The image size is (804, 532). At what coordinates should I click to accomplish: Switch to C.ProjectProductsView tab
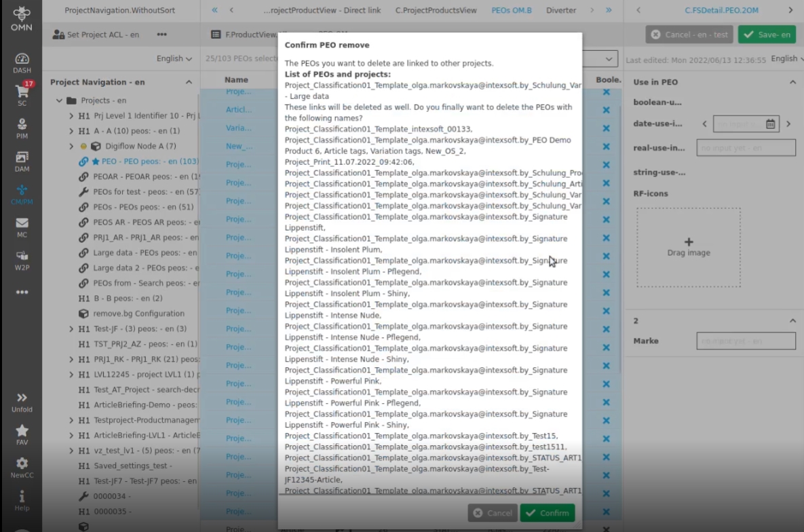coord(436,9)
